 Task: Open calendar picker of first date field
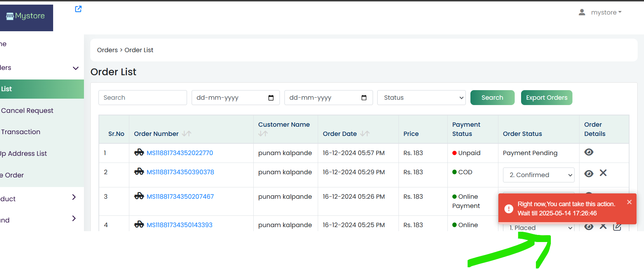(x=271, y=98)
